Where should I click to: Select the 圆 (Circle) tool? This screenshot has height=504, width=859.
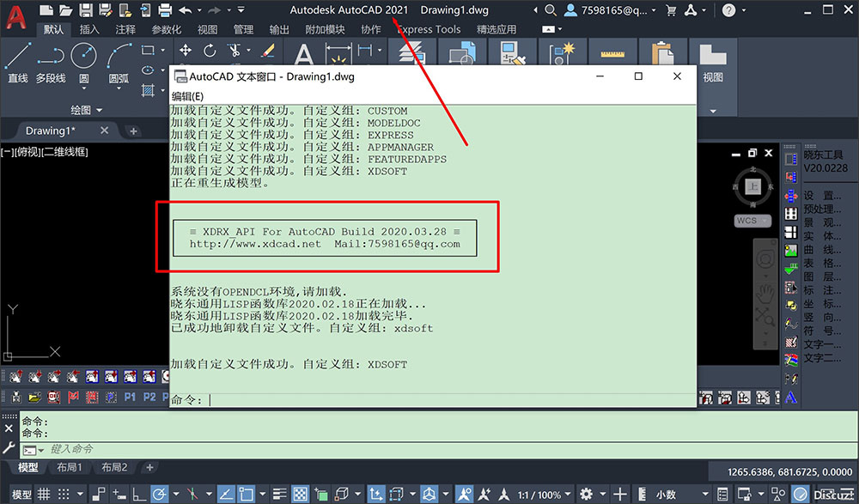coord(83,60)
